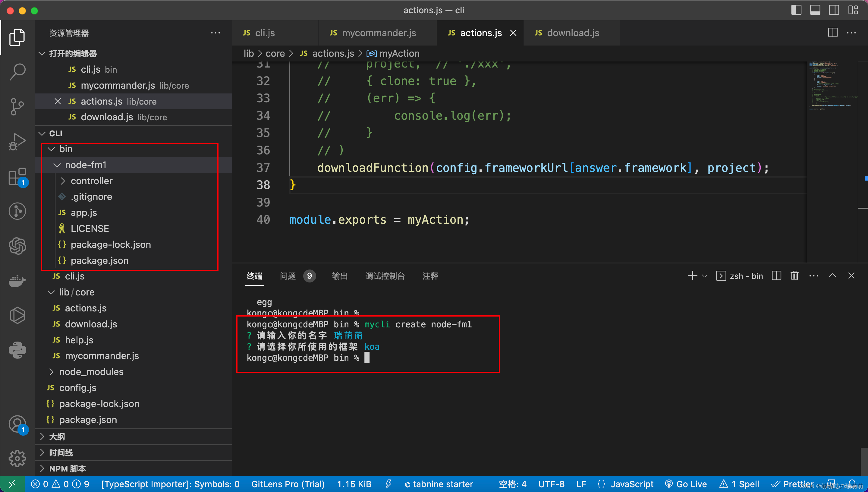Open the Extensions view
This screenshot has width=868, height=492.
click(x=17, y=177)
